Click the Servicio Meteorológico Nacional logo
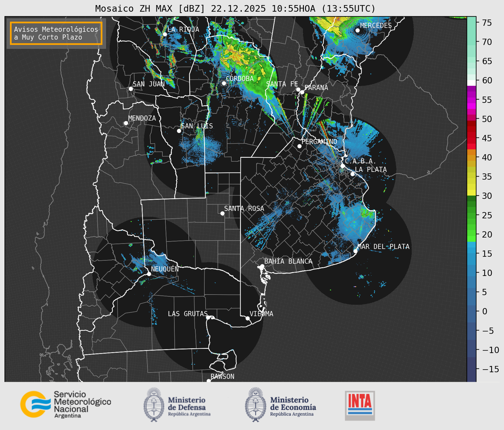The height and width of the screenshot is (430, 504). [65, 404]
